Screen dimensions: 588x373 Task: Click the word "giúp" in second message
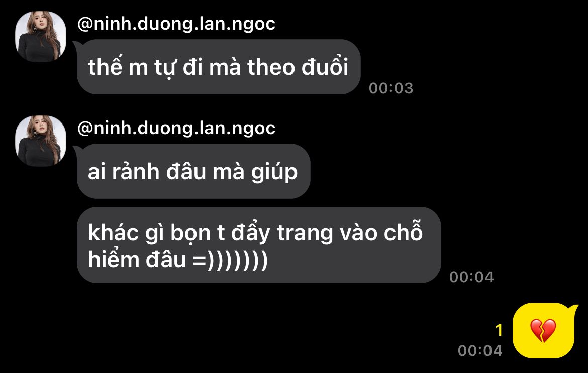click(x=274, y=173)
